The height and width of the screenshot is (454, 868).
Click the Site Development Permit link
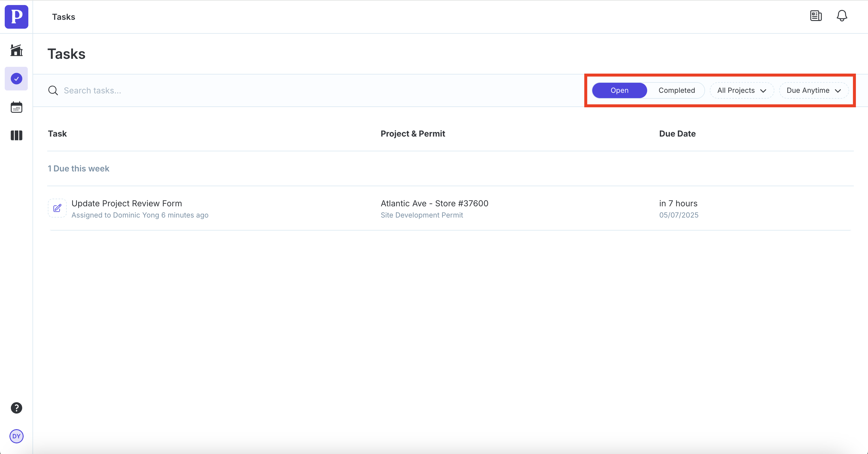pyautogui.click(x=422, y=215)
